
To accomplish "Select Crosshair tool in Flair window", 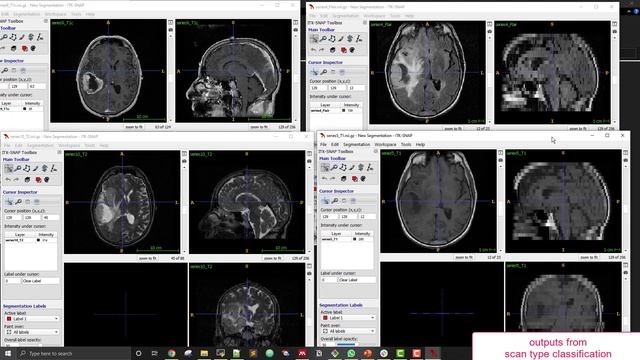I will point(314,39).
